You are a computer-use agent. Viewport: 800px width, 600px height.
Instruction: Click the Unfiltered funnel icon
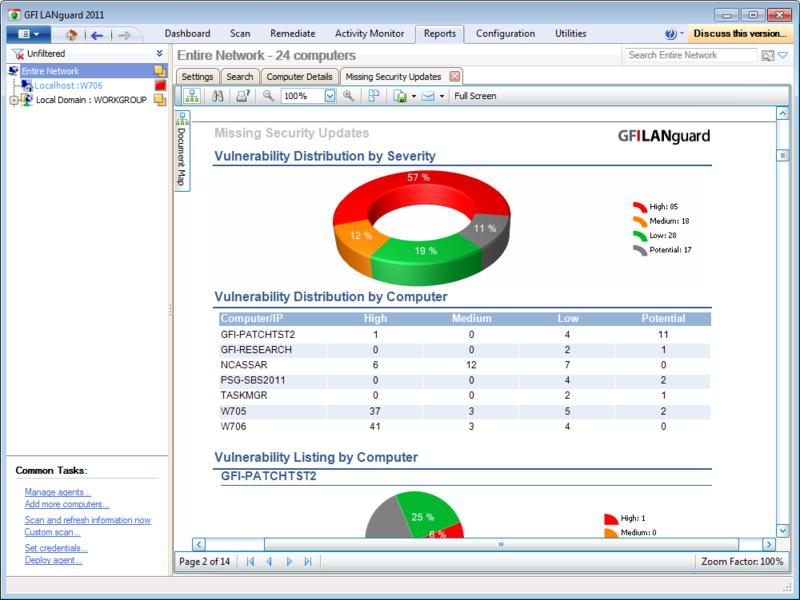[x=18, y=54]
